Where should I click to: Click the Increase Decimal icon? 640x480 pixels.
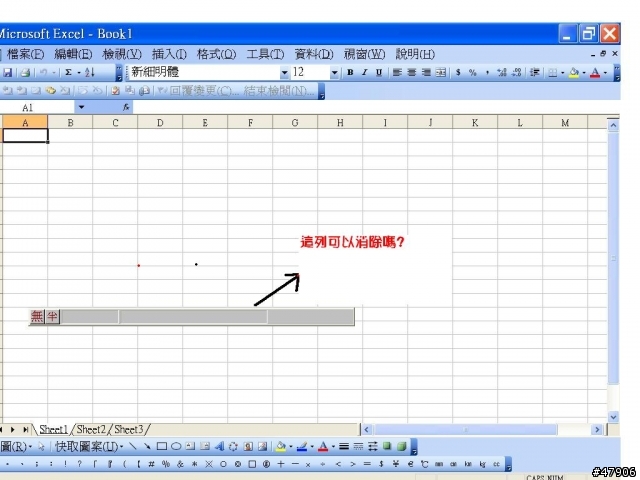point(502,73)
